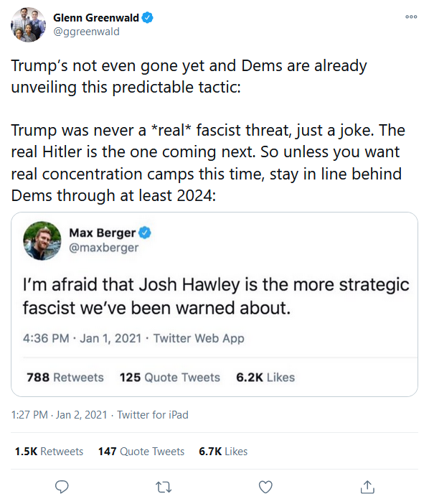Screen dimensions: 429x504
Task: View the 1.5K Retweets list
Action: (49, 452)
